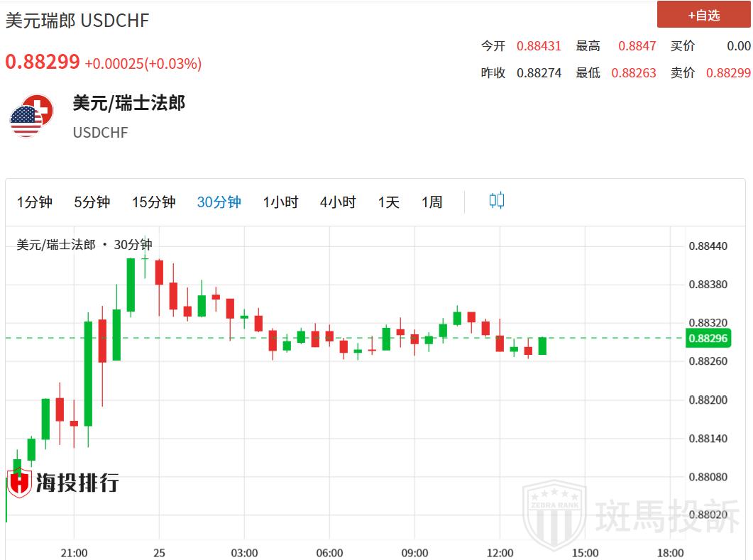753x560 pixels.
Task: Select the 1分钟 timeframe tab
Action: [35, 202]
